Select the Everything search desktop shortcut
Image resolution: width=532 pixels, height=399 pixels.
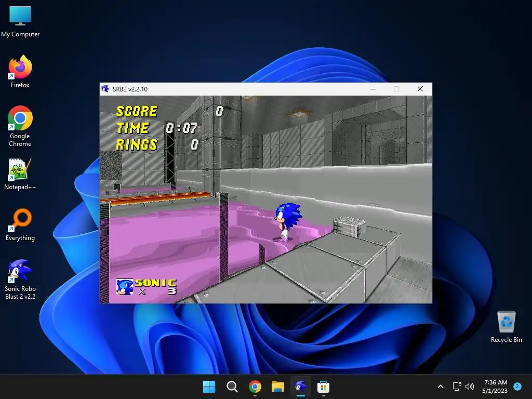point(20,225)
